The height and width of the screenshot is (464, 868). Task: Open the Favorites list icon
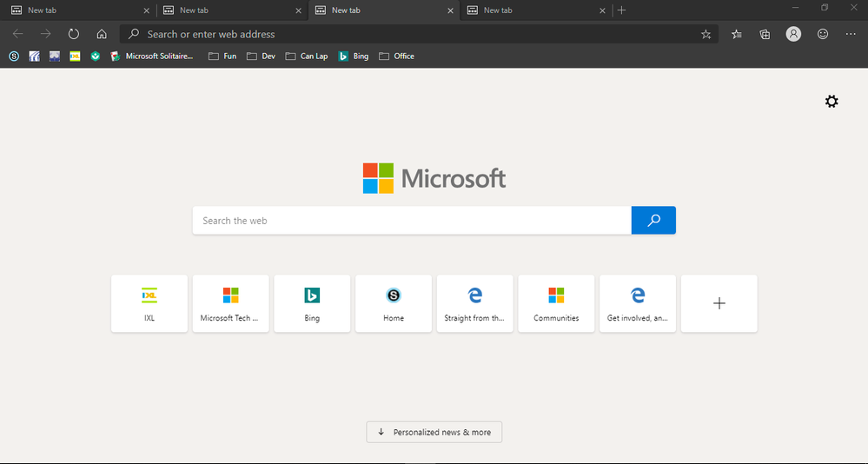[737, 35]
